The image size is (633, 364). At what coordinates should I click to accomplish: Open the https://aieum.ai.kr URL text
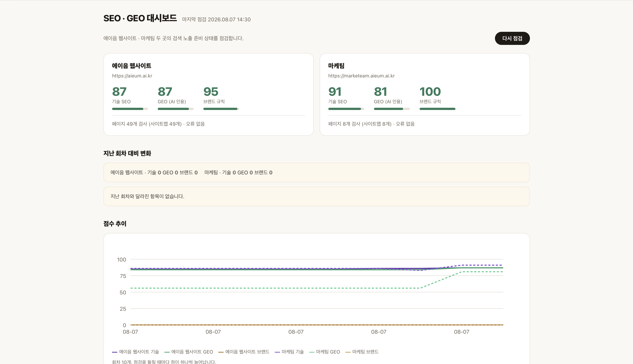point(132,76)
